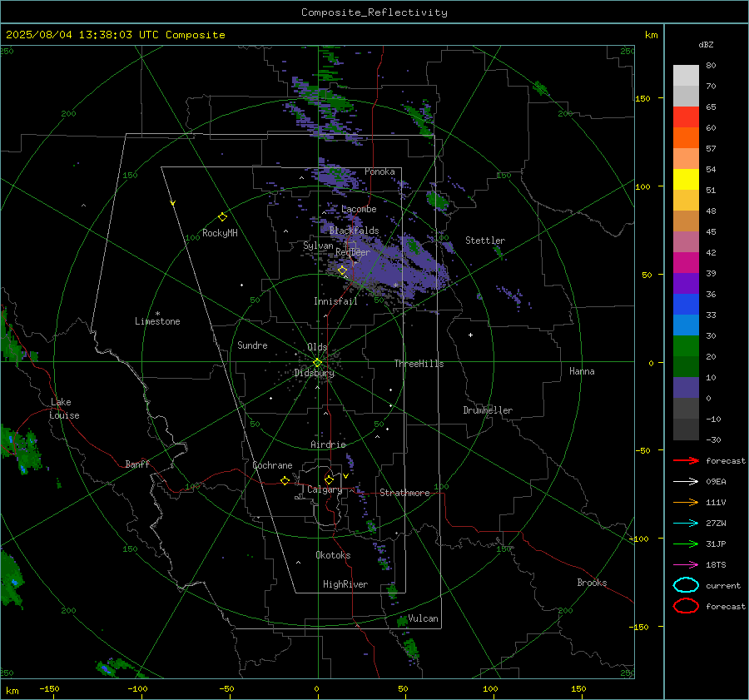Click the white 09EA arrow legend
This screenshot has width=749, height=700.
686,482
